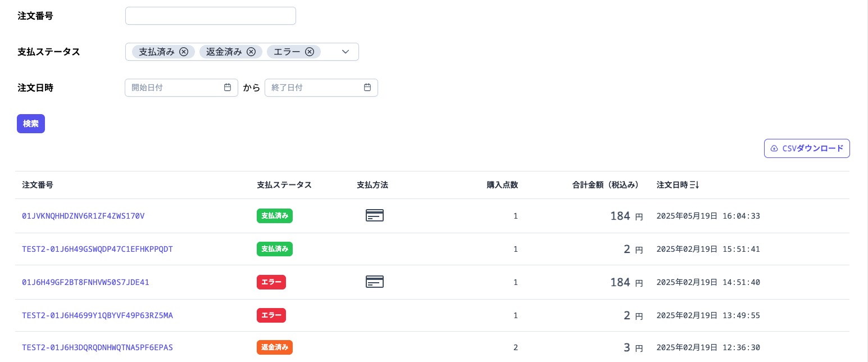Image resolution: width=868 pixels, height=362 pixels.
Task: Click the orange 返金済み status badge
Action: 275,347
